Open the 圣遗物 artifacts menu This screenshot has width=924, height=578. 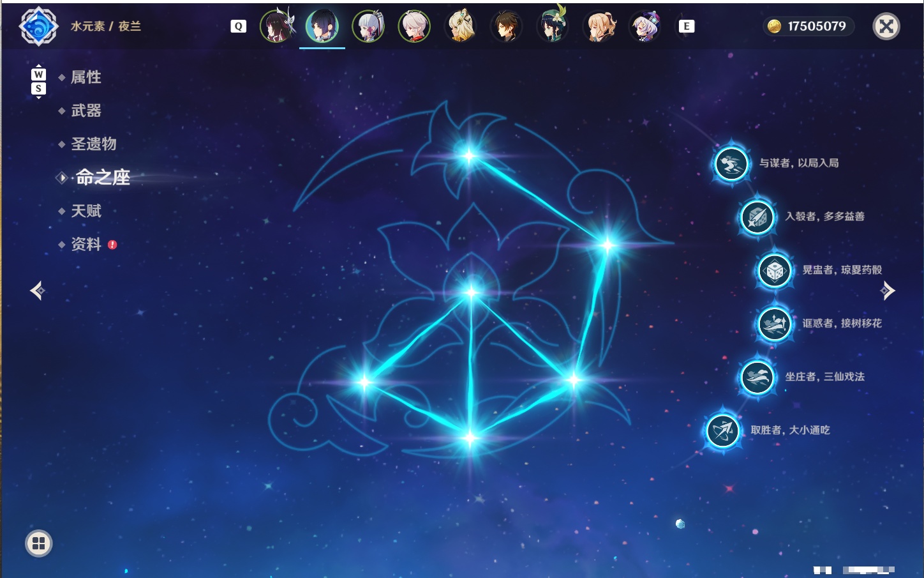click(x=94, y=144)
